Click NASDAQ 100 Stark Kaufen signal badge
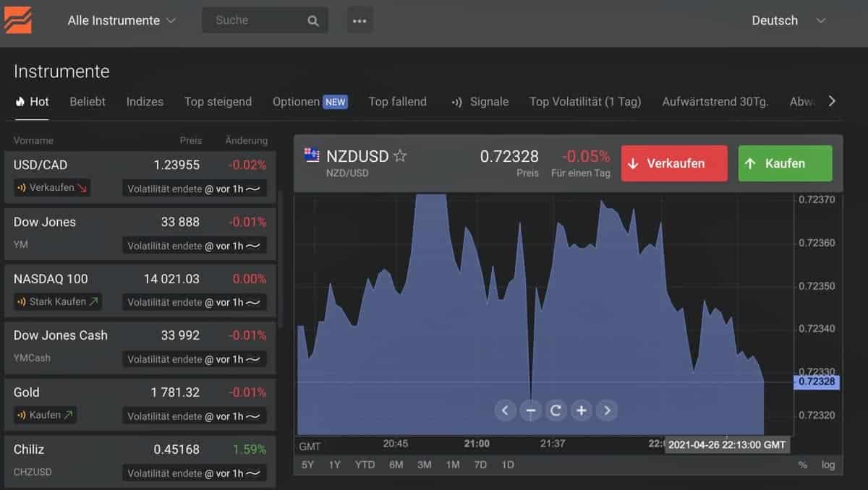Screen dimensions: 868x490 58,301
